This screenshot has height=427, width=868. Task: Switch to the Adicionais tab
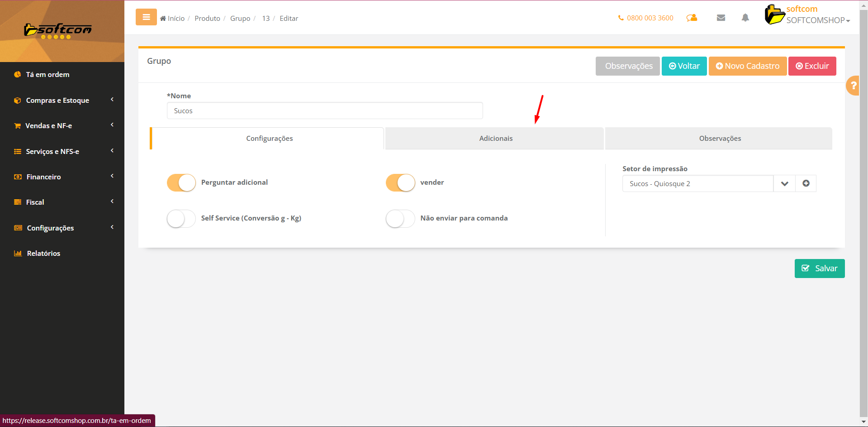click(x=495, y=139)
